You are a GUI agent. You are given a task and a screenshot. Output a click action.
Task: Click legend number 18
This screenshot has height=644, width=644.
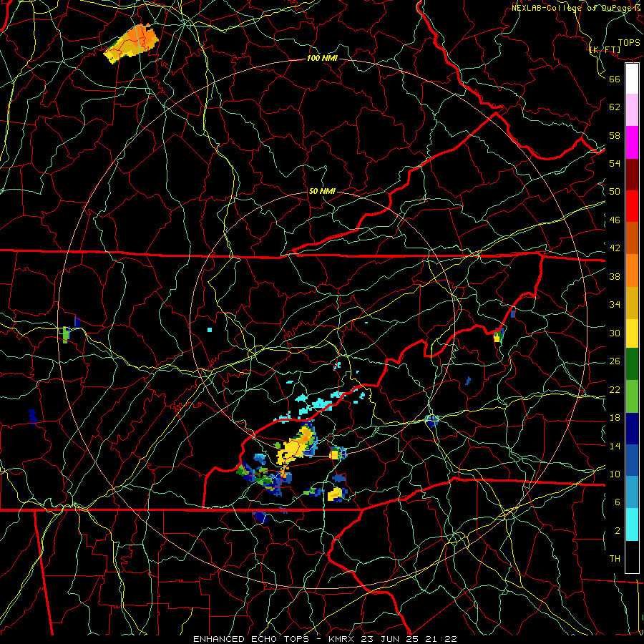pos(615,418)
